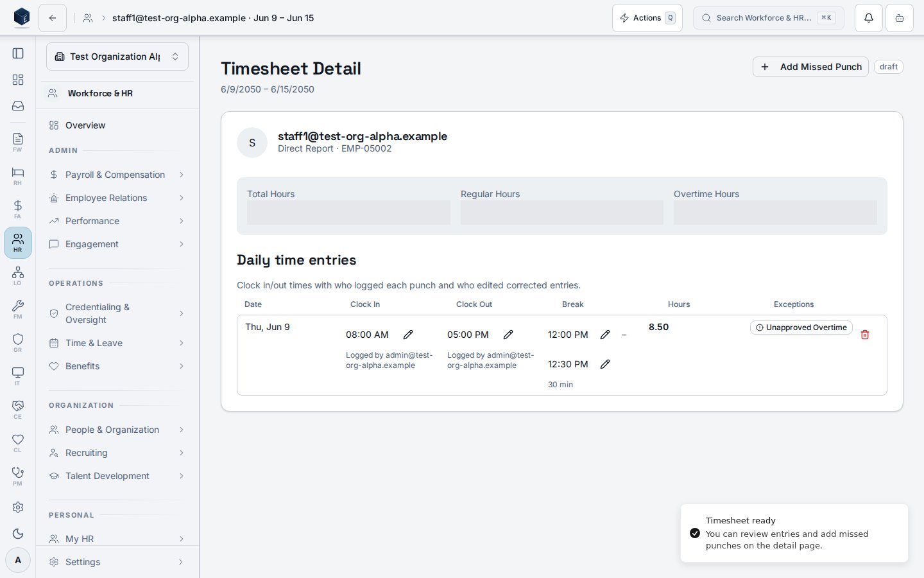Open notifications bell
The width and height of the screenshot is (924, 578).
pyautogui.click(x=869, y=18)
